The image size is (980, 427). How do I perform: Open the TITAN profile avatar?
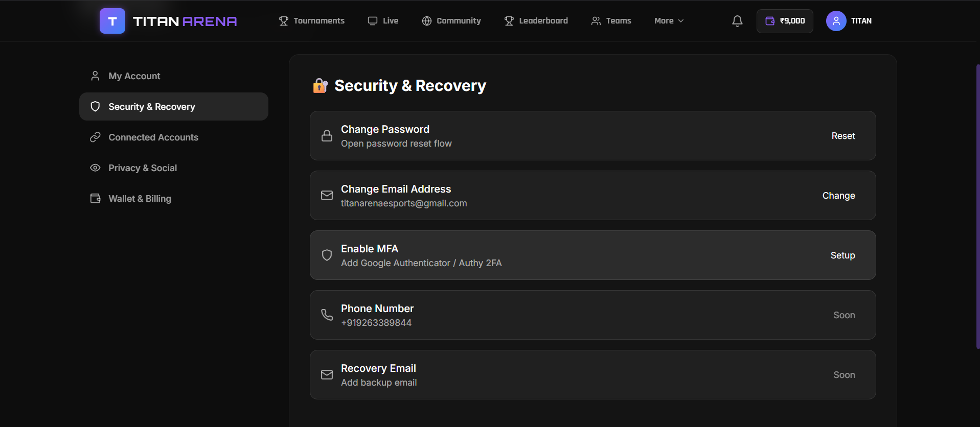point(836,21)
